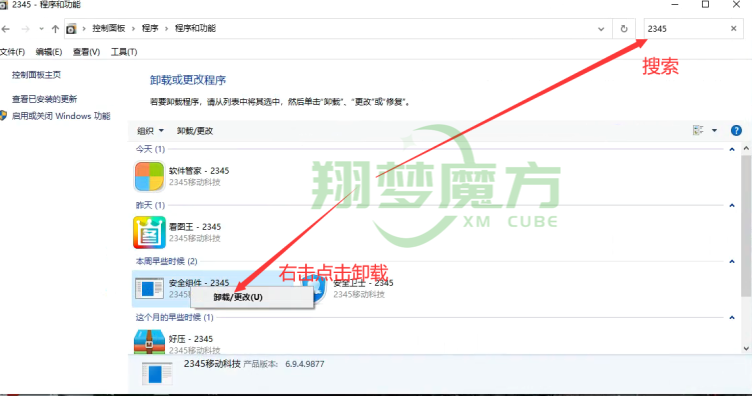This screenshot has height=396, width=752.
Task: Open the 编辑(E) menu
Action: tap(48, 52)
